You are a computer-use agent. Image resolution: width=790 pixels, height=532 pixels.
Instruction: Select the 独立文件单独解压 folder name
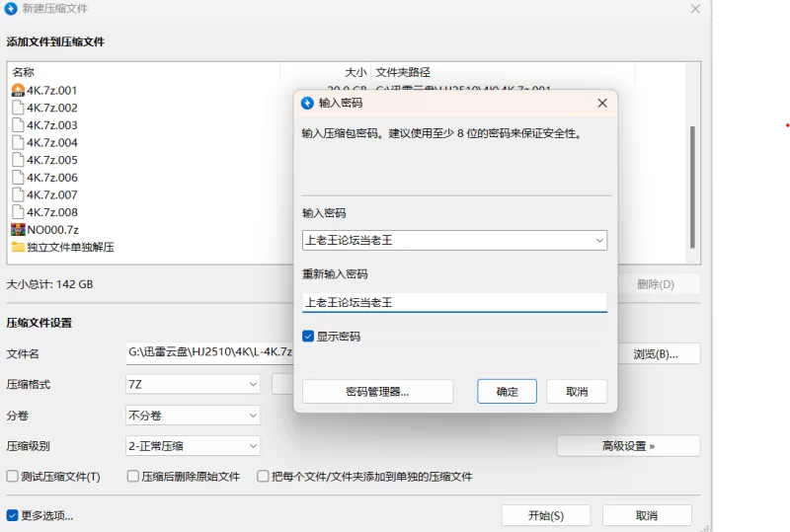pyautogui.click(x=70, y=247)
